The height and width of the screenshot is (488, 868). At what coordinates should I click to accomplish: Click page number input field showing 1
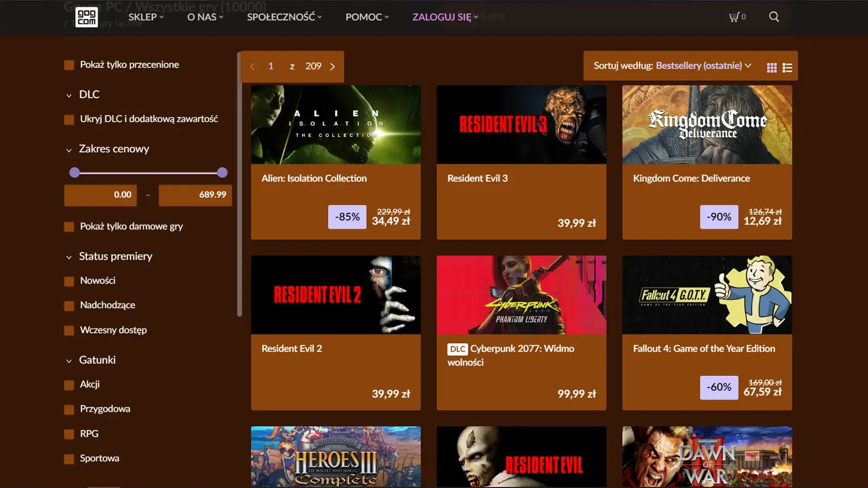coord(271,66)
